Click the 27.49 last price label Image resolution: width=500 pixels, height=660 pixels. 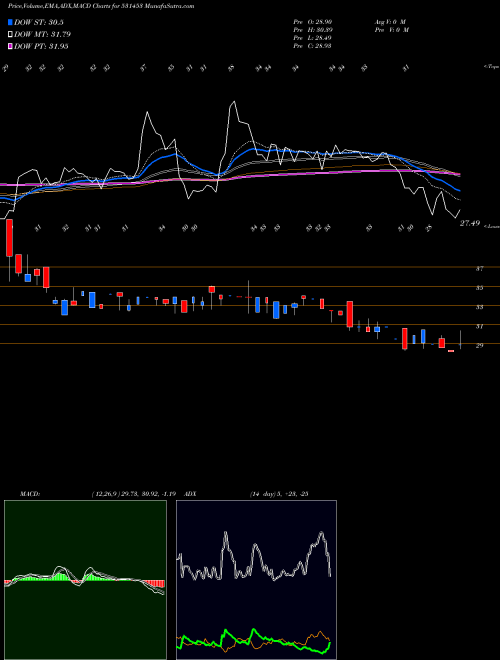470,224
